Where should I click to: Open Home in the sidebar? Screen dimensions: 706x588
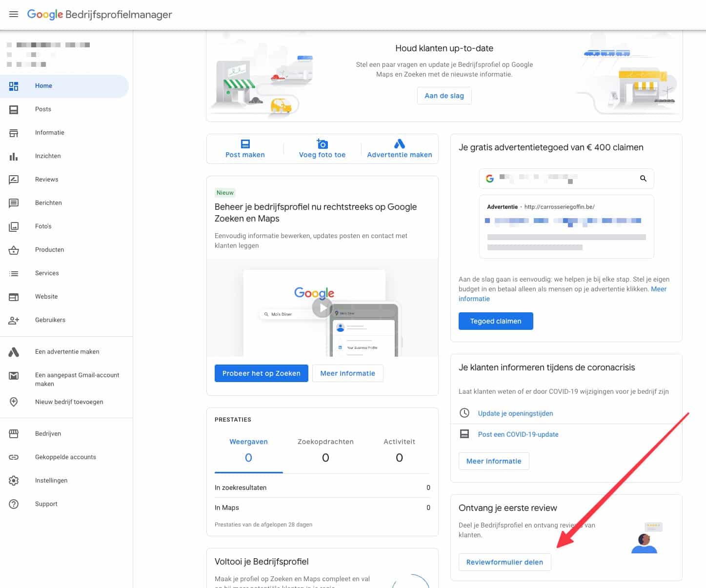[x=64, y=86]
